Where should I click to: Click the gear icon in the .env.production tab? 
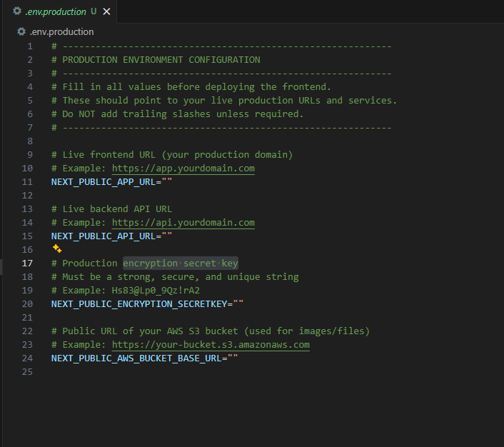point(17,11)
